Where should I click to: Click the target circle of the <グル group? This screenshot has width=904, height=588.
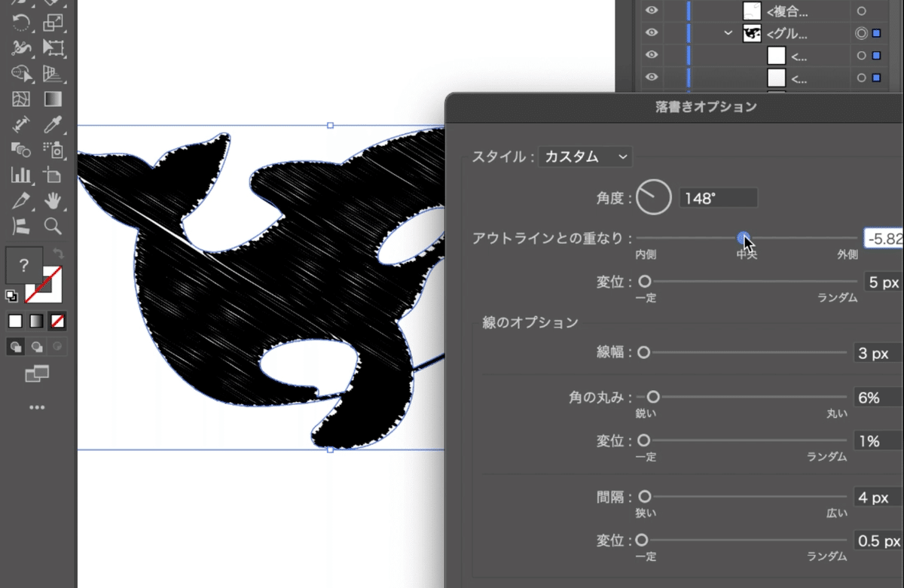862,33
